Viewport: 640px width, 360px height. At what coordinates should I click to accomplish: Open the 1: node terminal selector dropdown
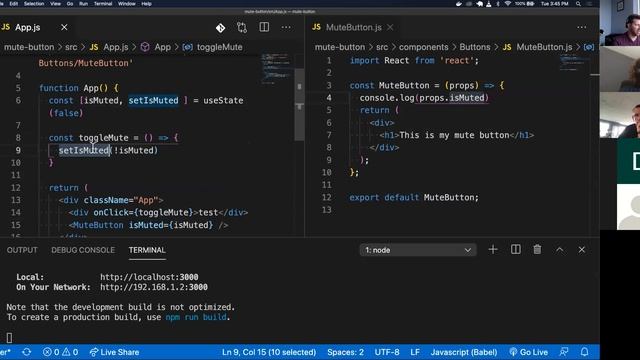418,250
